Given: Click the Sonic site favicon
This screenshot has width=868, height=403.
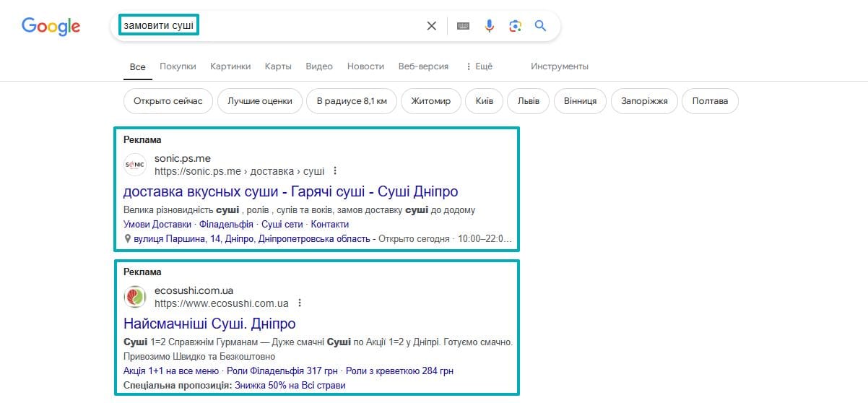Looking at the screenshot, I should tap(134, 165).
